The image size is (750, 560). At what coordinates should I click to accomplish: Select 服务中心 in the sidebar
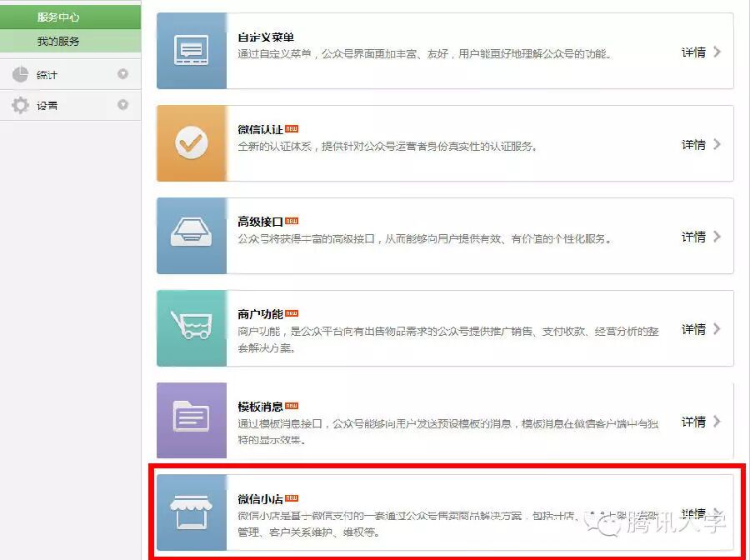point(70,17)
